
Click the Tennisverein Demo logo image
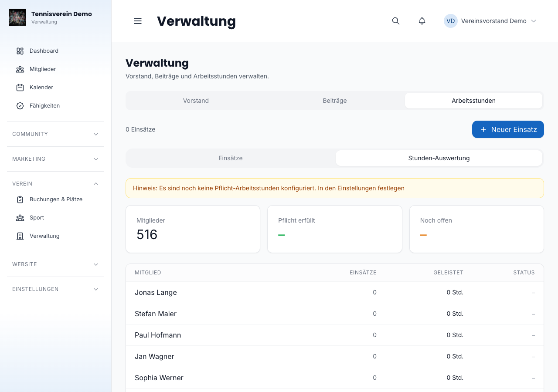[x=17, y=17]
